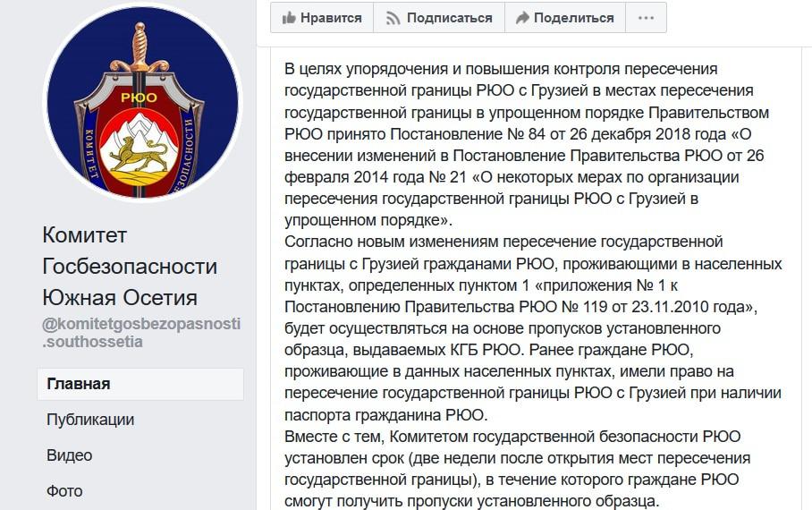
Task: Click the page title Комитет Госбезопасности Южная Осетия
Action: tap(130, 266)
